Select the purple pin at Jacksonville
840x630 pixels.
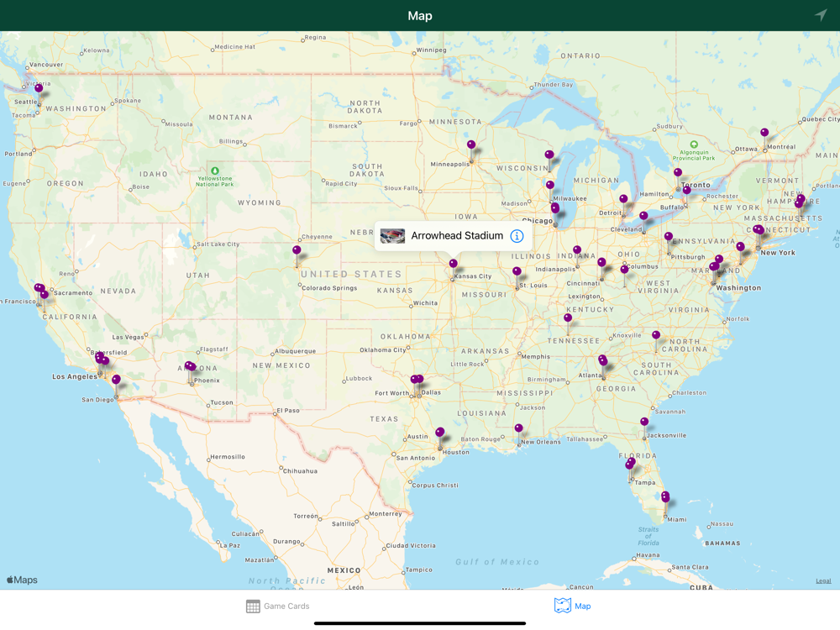tap(644, 422)
